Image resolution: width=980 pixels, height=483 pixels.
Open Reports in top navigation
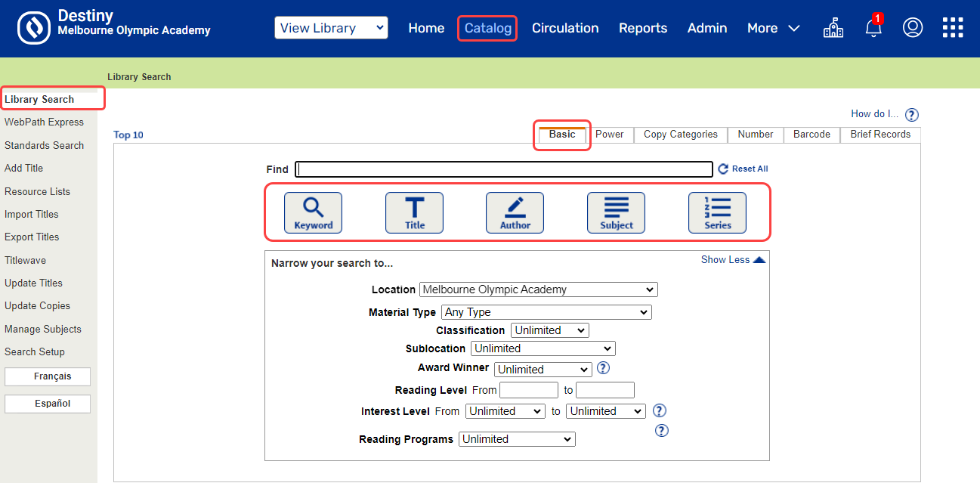(643, 28)
